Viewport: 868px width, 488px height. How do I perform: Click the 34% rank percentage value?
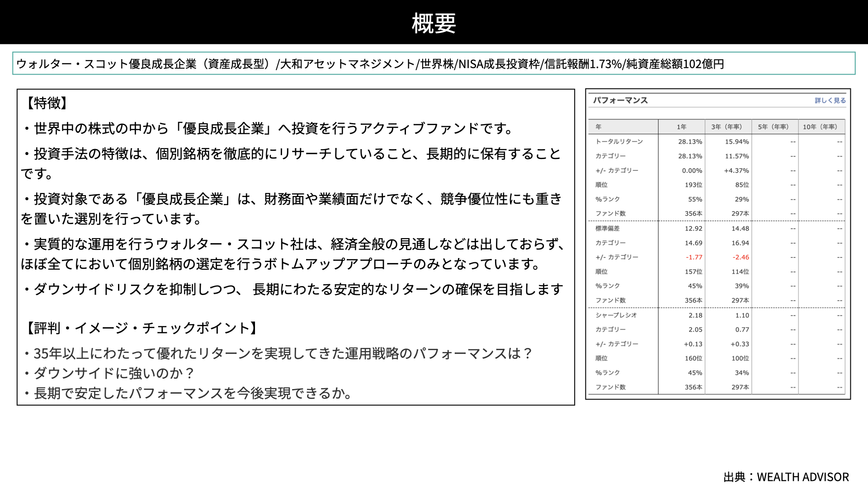tap(742, 373)
